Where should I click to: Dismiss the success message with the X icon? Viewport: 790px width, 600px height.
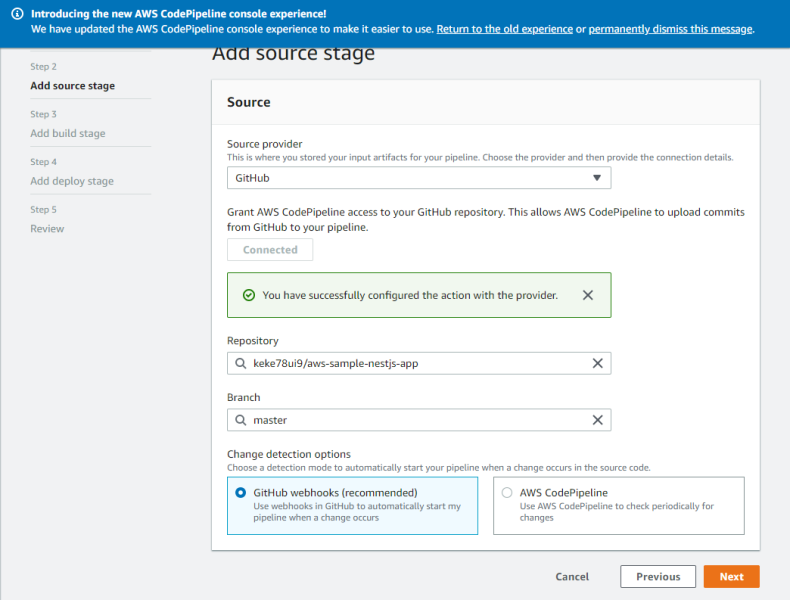587,295
